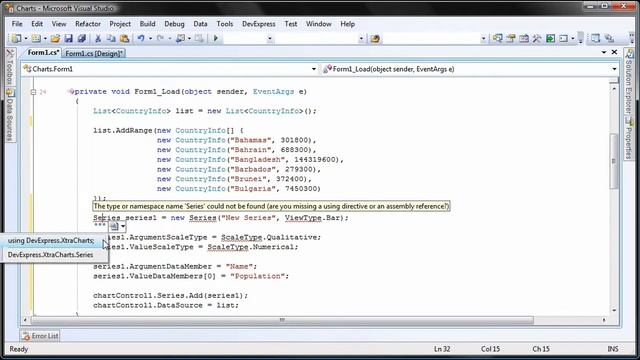Open the Build menu

point(147,24)
